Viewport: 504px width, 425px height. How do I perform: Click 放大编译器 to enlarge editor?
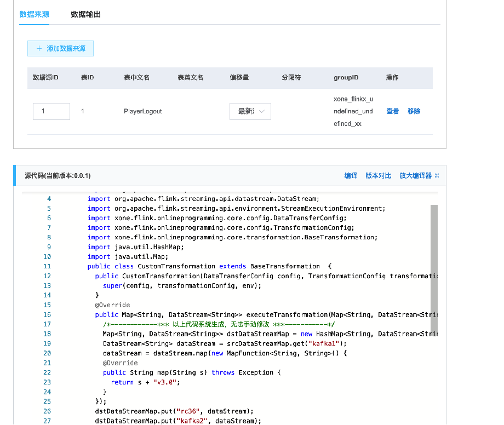click(416, 176)
